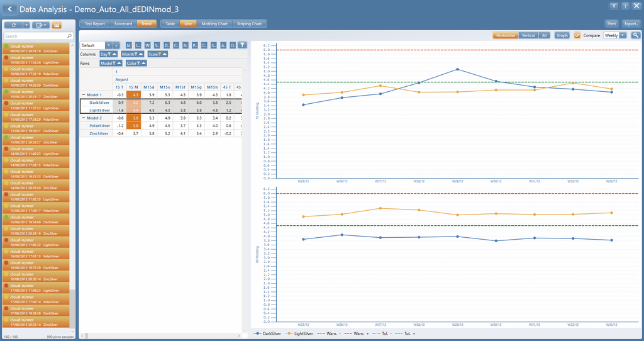Screen dimensions: 644x341
Task: Open the Weekly interval dropdown
Action: [x=623, y=35]
